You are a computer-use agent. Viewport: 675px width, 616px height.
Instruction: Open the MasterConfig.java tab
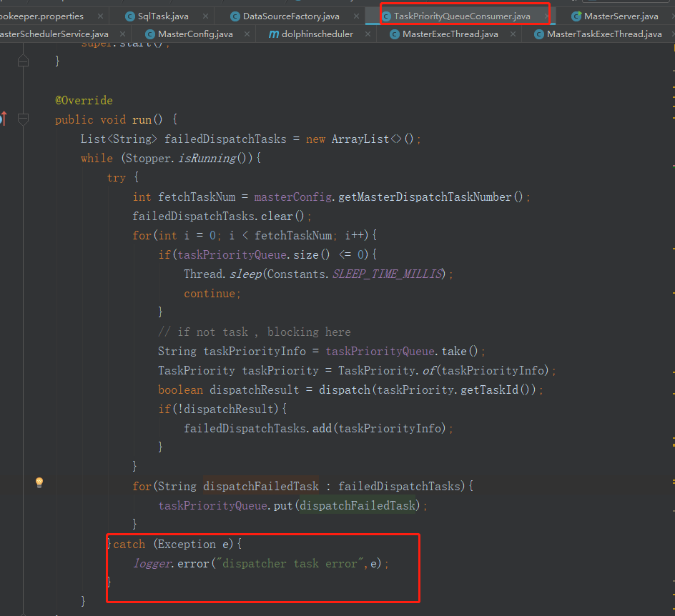point(195,34)
